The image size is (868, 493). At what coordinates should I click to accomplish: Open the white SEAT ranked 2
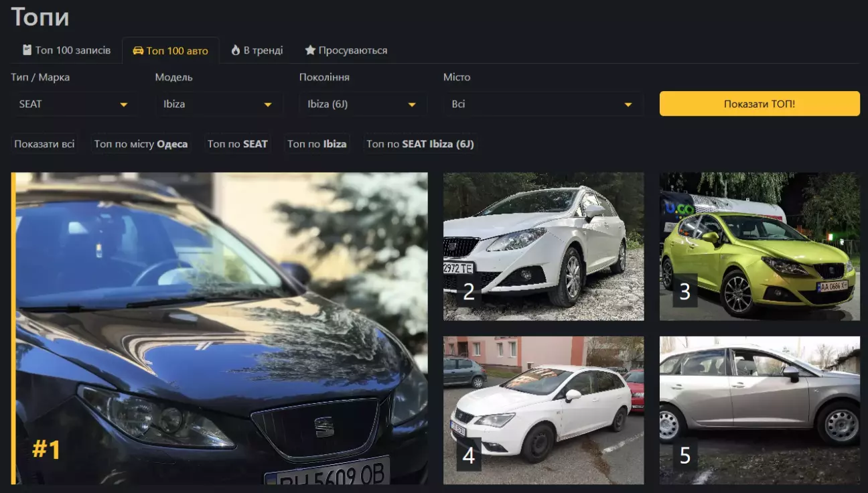(x=543, y=246)
